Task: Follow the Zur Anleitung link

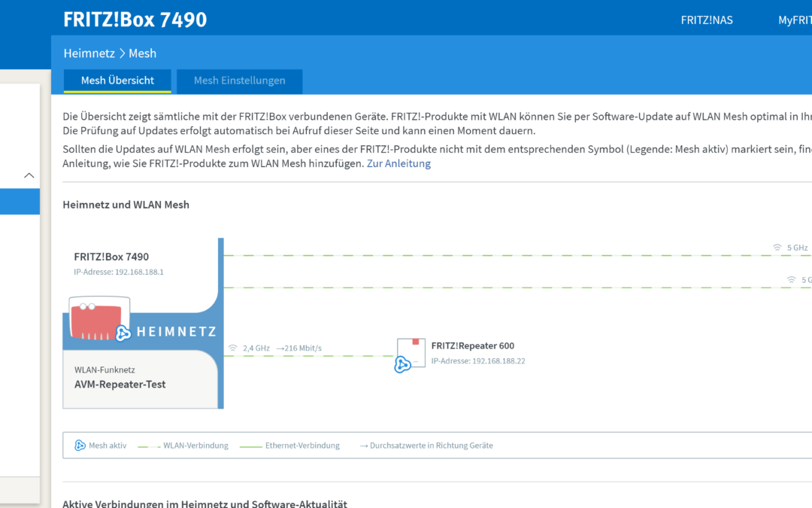Action: click(398, 164)
